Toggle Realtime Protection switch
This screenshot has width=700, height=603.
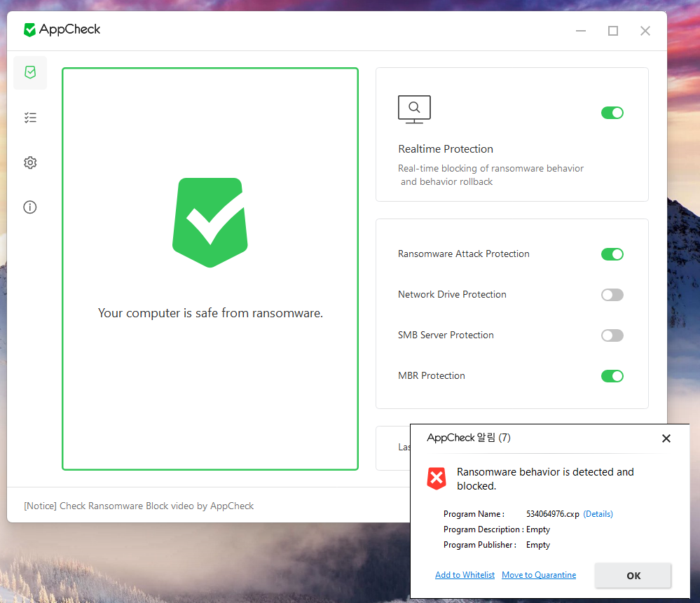point(612,113)
